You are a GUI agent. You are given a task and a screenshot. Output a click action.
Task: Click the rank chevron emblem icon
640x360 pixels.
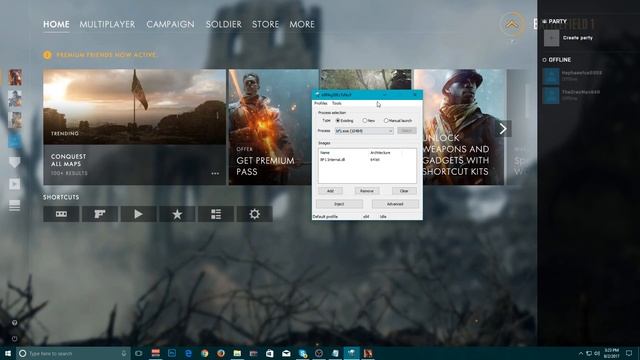[x=512, y=24]
